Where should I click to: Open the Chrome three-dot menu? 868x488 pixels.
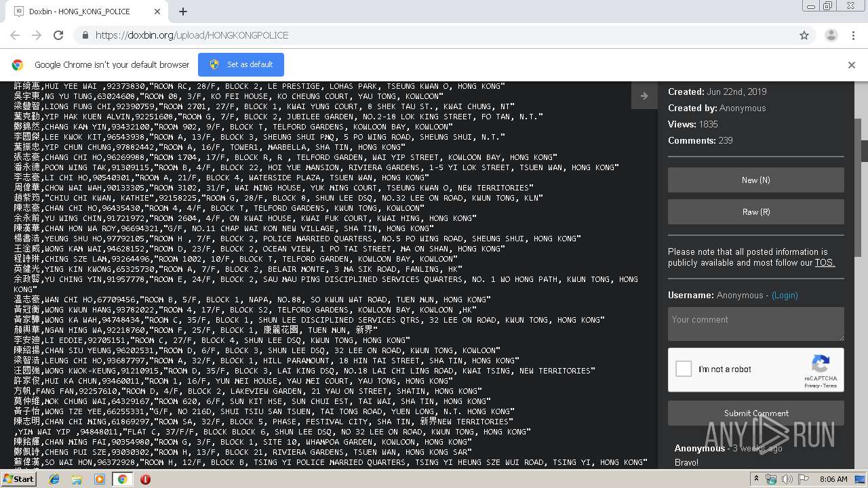point(853,35)
